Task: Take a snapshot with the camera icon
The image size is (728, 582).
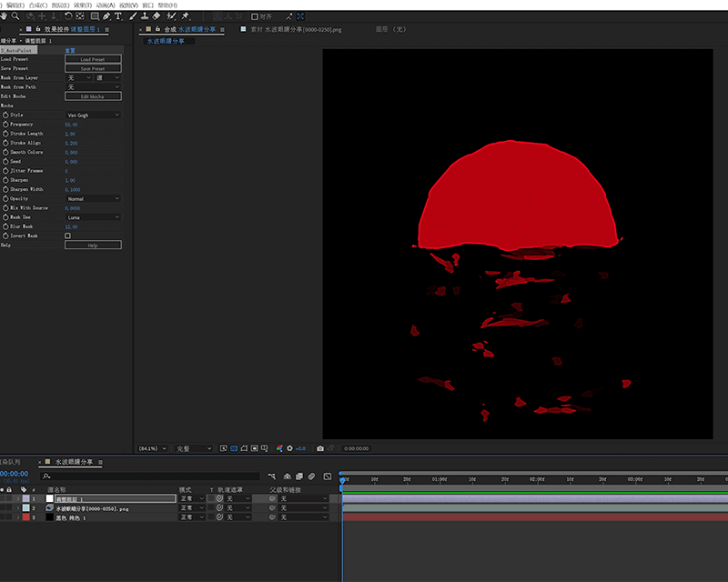Action: [x=320, y=448]
